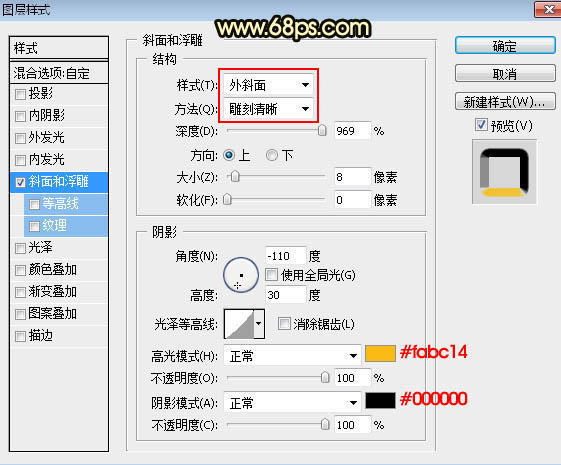
Task: Open the 方法 technique dropdown 雕刻清晰
Action: tap(268, 109)
